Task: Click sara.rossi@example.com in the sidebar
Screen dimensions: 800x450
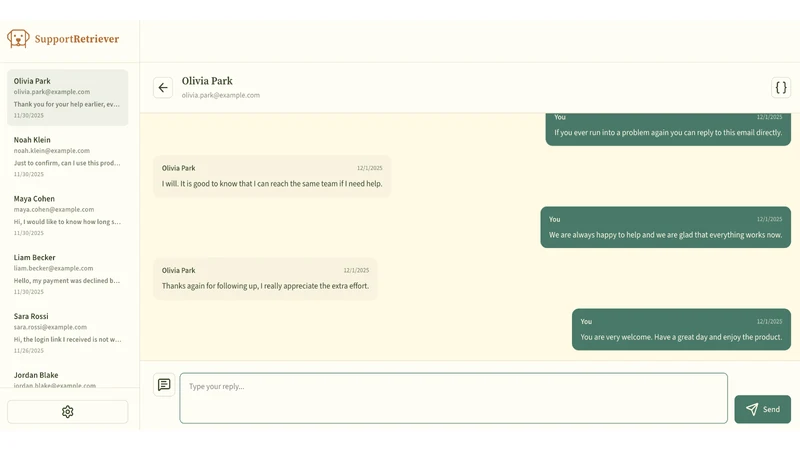Action: pyautogui.click(x=50, y=327)
